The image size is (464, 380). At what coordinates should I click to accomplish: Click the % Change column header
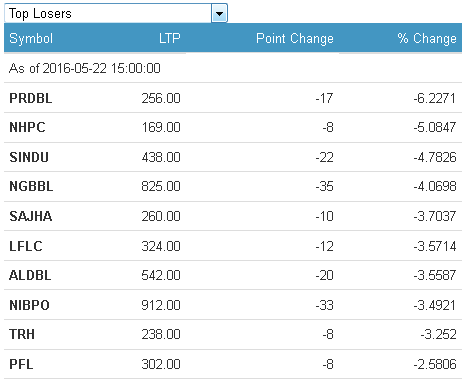coord(427,38)
